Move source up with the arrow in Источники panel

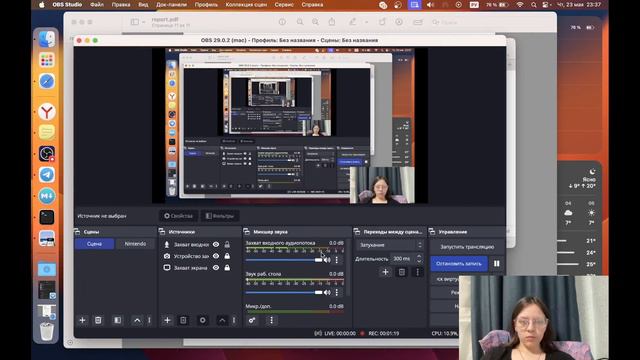[222, 320]
